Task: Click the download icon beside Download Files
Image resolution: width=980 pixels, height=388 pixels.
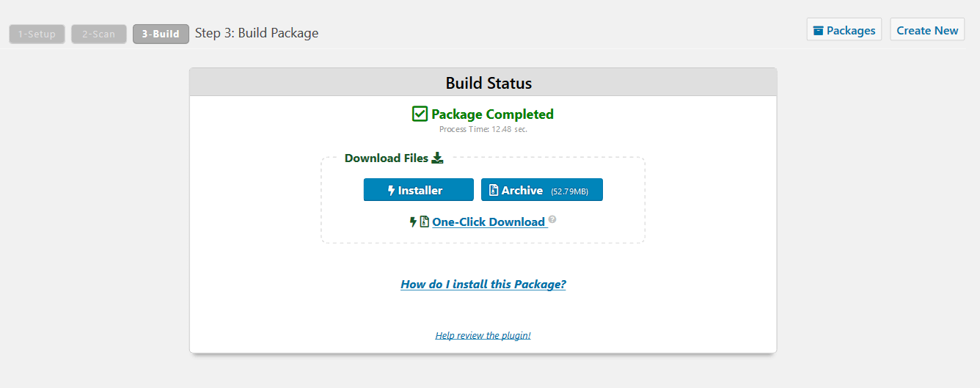Action: 437,158
